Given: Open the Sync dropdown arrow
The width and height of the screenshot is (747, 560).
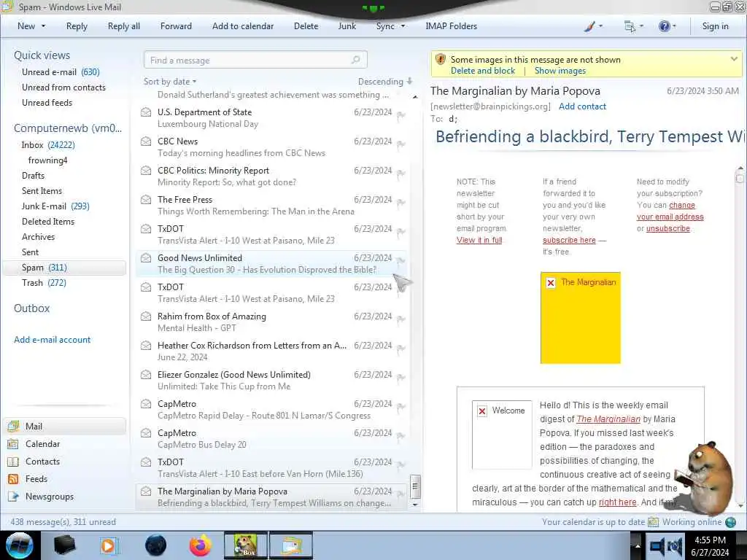Looking at the screenshot, I should [403, 26].
